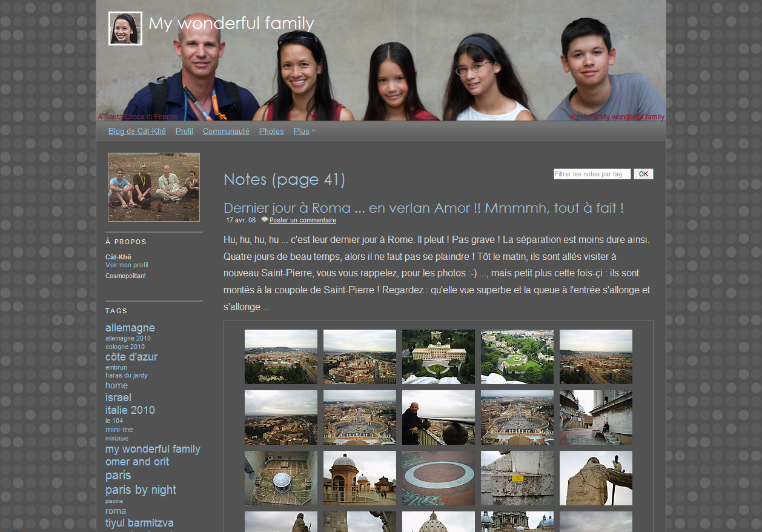
Task: Select the paris by night tag
Action: pyautogui.click(x=141, y=490)
